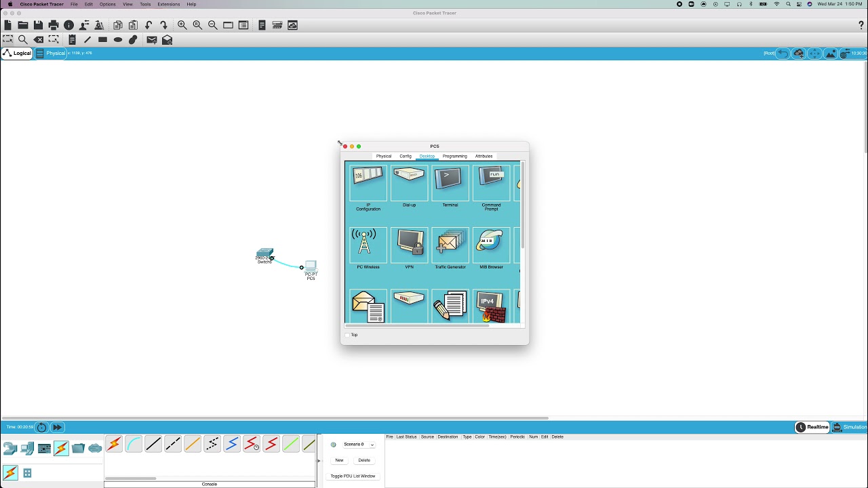This screenshot has height=488, width=868.
Task: Open a file with the folder icon
Action: pyautogui.click(x=23, y=25)
